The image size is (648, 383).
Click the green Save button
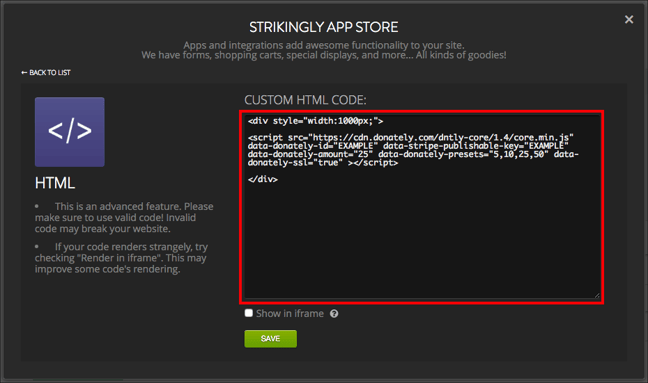[270, 338]
